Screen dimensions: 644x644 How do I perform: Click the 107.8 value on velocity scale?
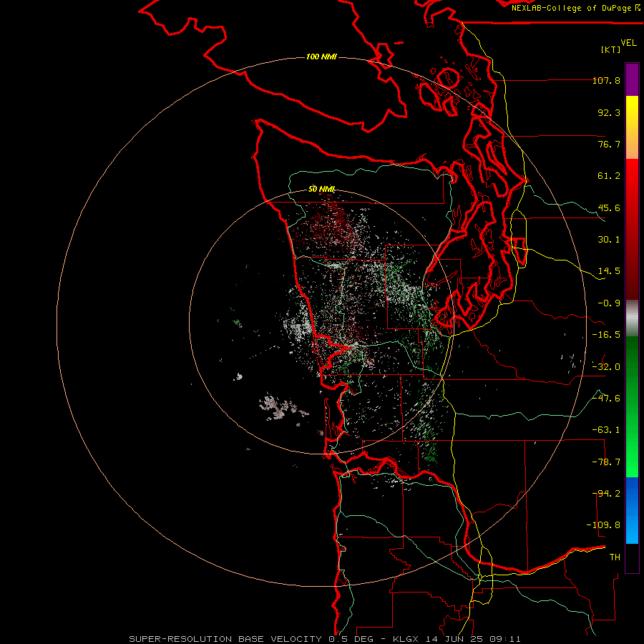coord(606,80)
